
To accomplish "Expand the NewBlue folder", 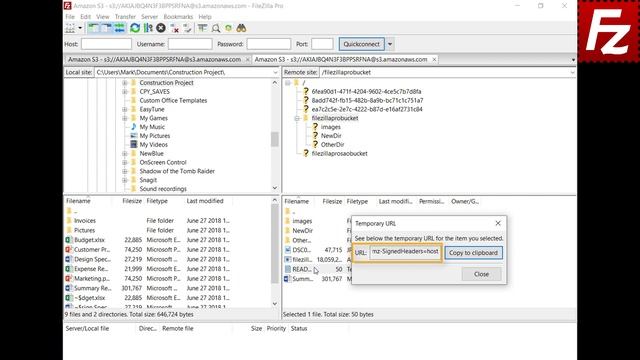I will click(125, 154).
